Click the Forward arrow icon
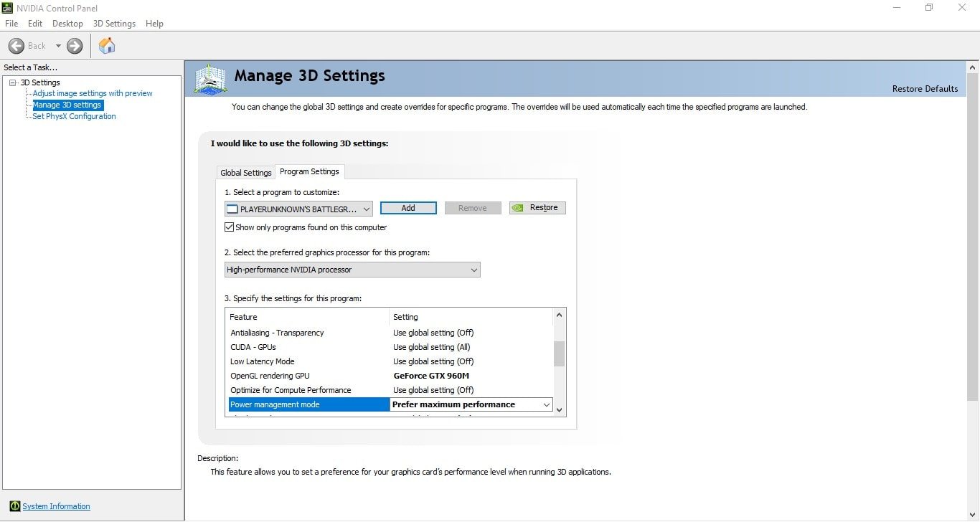980x522 pixels. click(75, 46)
